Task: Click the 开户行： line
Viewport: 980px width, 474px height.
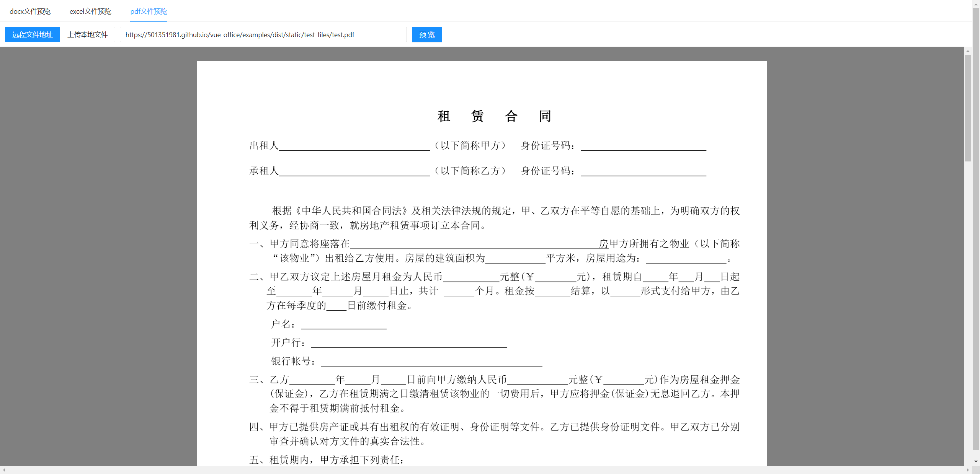Action: pyautogui.click(x=389, y=342)
